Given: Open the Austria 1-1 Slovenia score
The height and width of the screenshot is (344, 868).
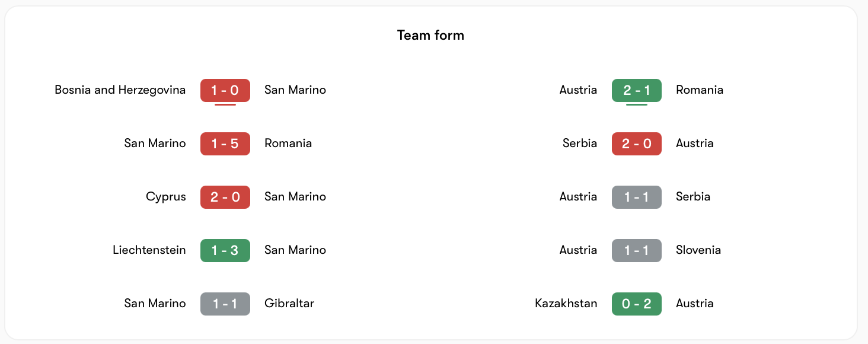Looking at the screenshot, I should tap(637, 250).
